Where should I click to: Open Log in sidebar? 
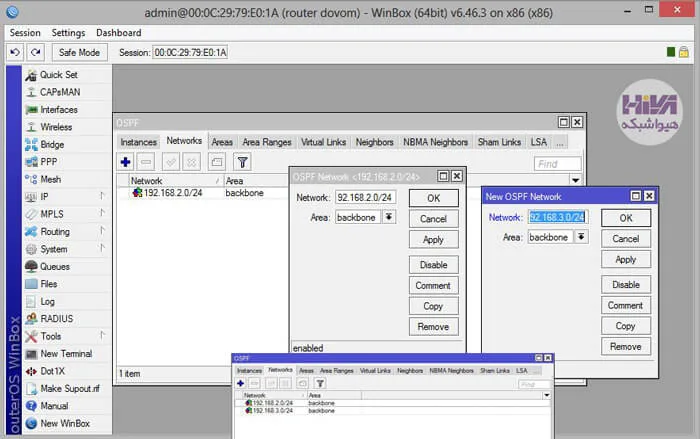(67, 301)
